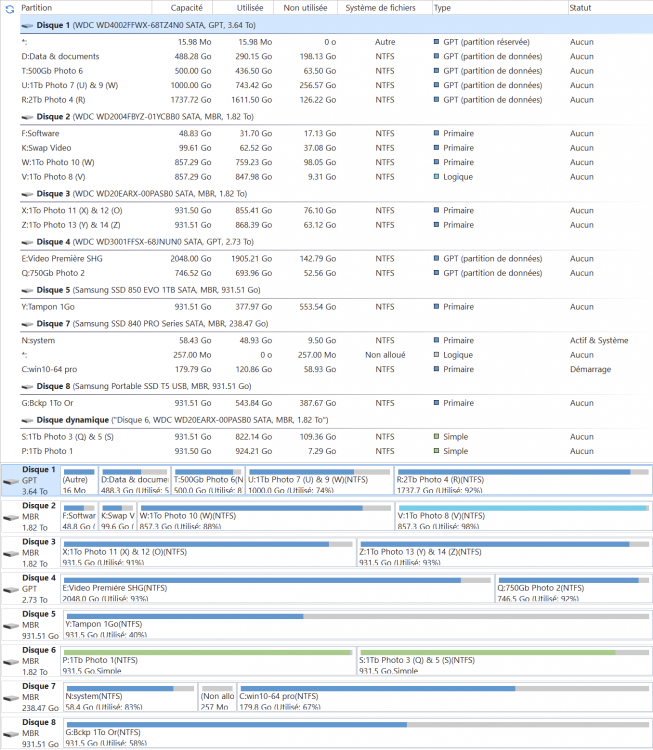Select the G:Bckp 1To Or partition row
Image resolution: width=653 pixels, height=750 pixels.
click(336, 403)
